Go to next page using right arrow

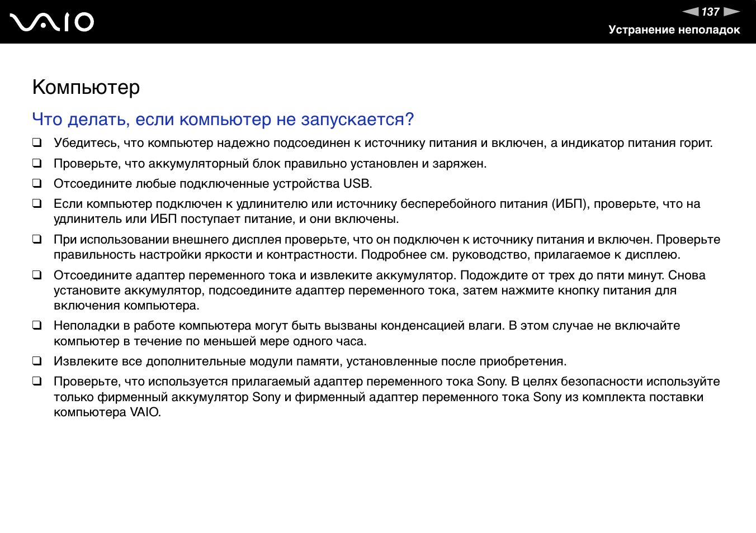coord(731,12)
